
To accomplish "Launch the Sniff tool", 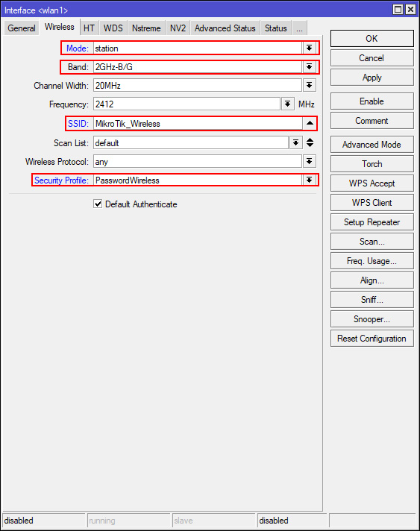I will click(x=372, y=299).
